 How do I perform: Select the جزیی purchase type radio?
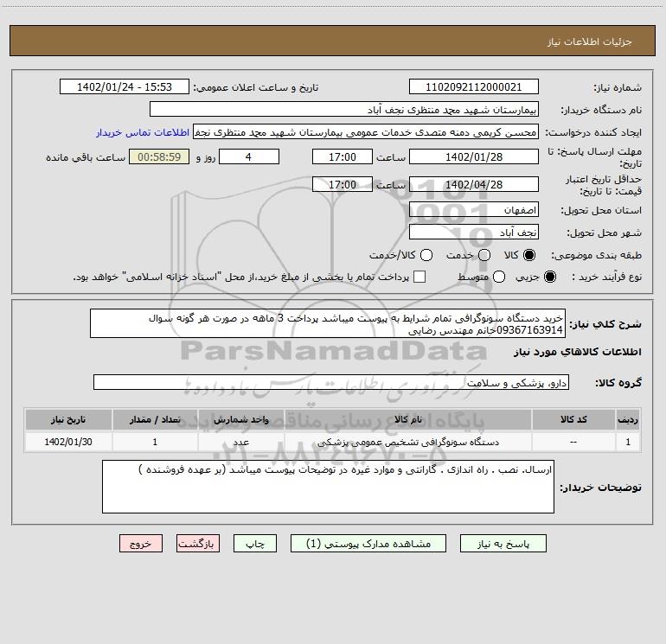(550, 277)
